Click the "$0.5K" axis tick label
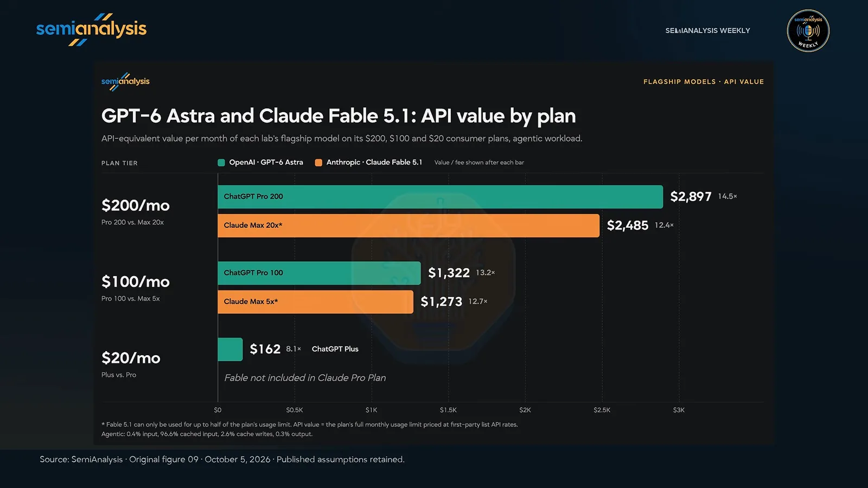This screenshot has width=868, height=488. [x=295, y=410]
